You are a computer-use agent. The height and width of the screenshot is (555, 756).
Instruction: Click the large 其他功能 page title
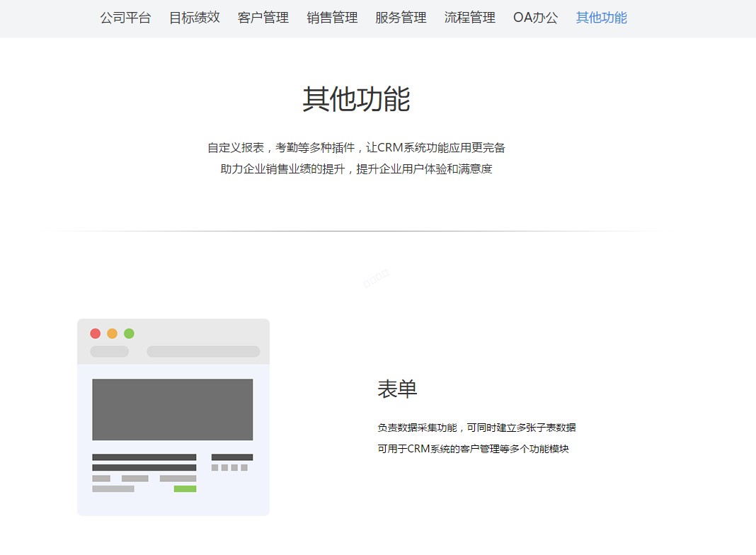click(356, 99)
